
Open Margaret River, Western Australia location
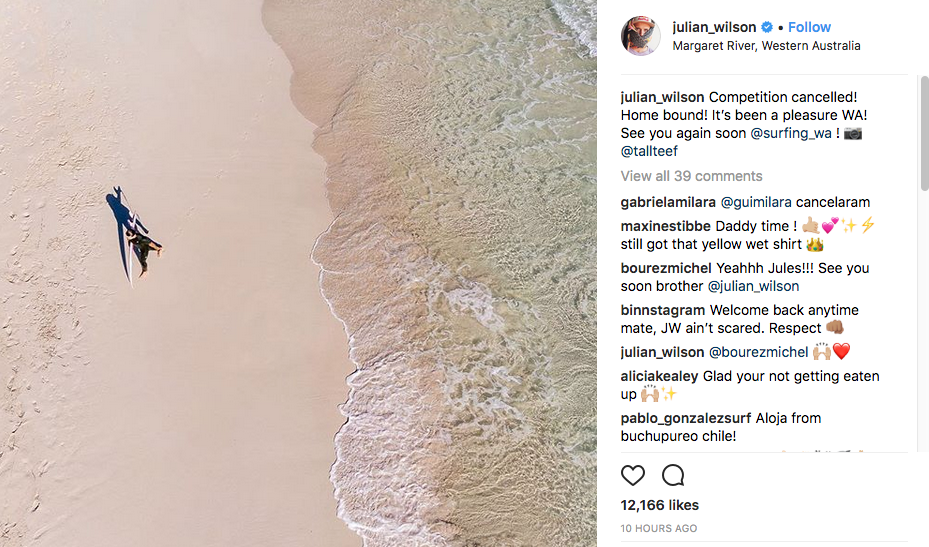click(766, 46)
